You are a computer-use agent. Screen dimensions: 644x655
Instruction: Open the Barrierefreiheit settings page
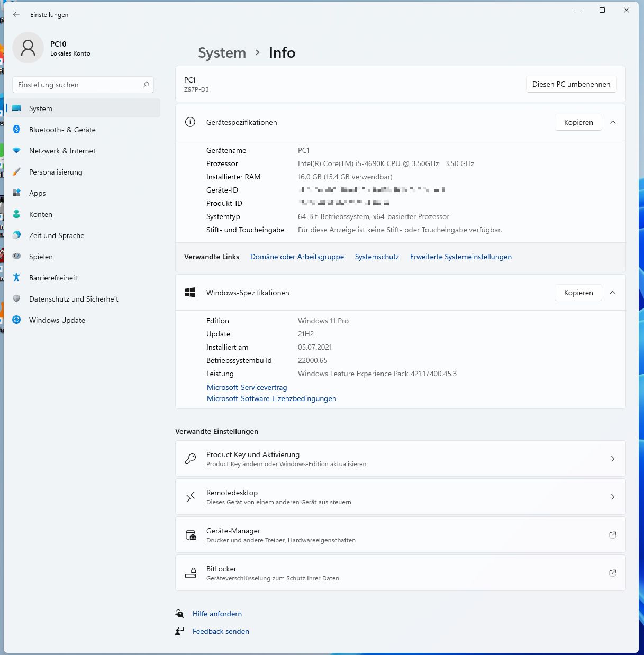pos(83,278)
